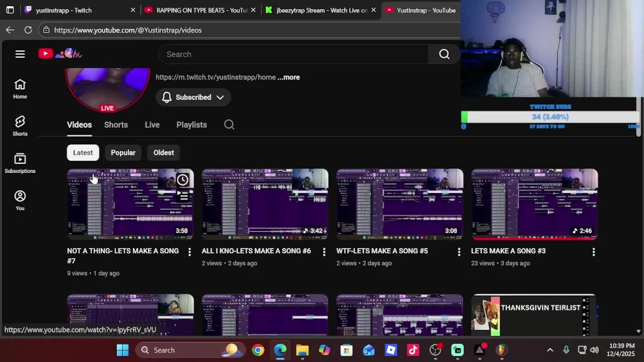Image resolution: width=644 pixels, height=362 pixels.
Task: Click the address bar URL
Action: [x=128, y=30]
